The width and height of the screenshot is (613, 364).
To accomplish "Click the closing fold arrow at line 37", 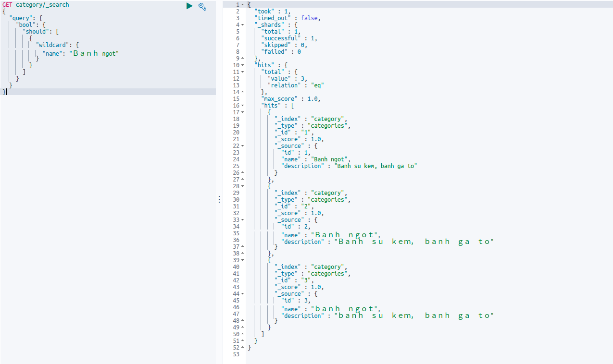I will 243,247.
